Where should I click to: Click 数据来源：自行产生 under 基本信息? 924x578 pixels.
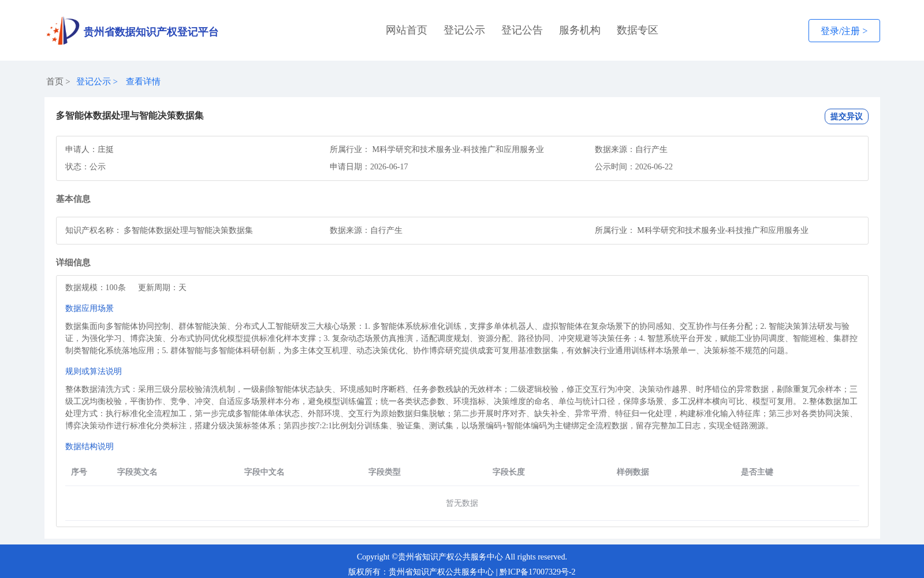pyautogui.click(x=366, y=230)
